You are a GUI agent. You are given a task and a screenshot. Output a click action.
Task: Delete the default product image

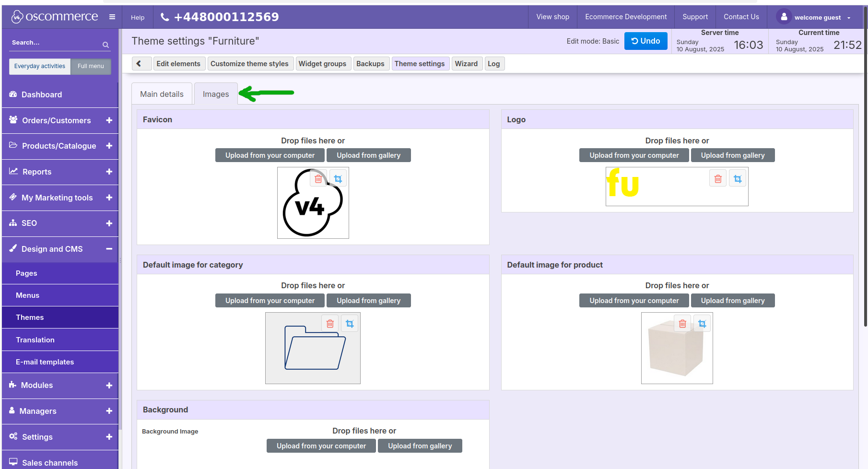(682, 324)
